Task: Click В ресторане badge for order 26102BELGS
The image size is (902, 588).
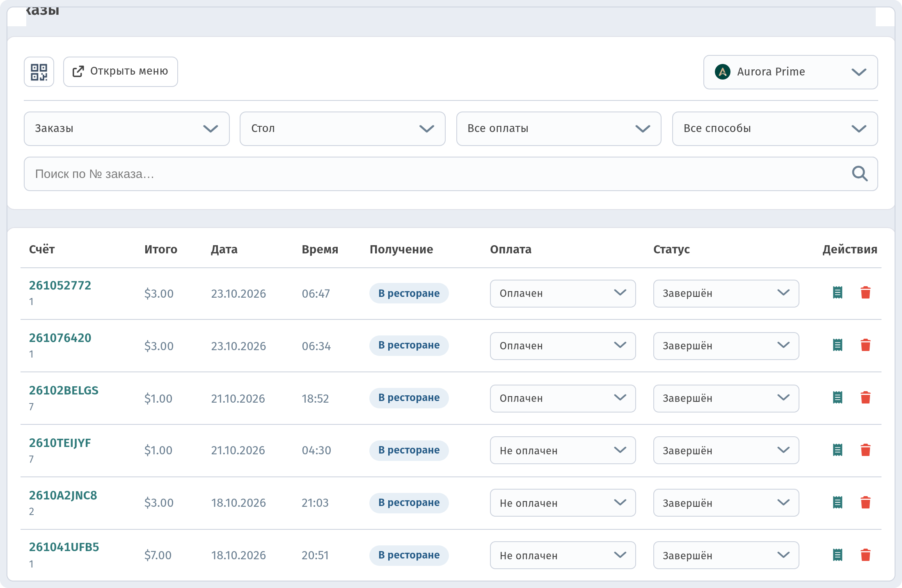Action: coord(409,398)
